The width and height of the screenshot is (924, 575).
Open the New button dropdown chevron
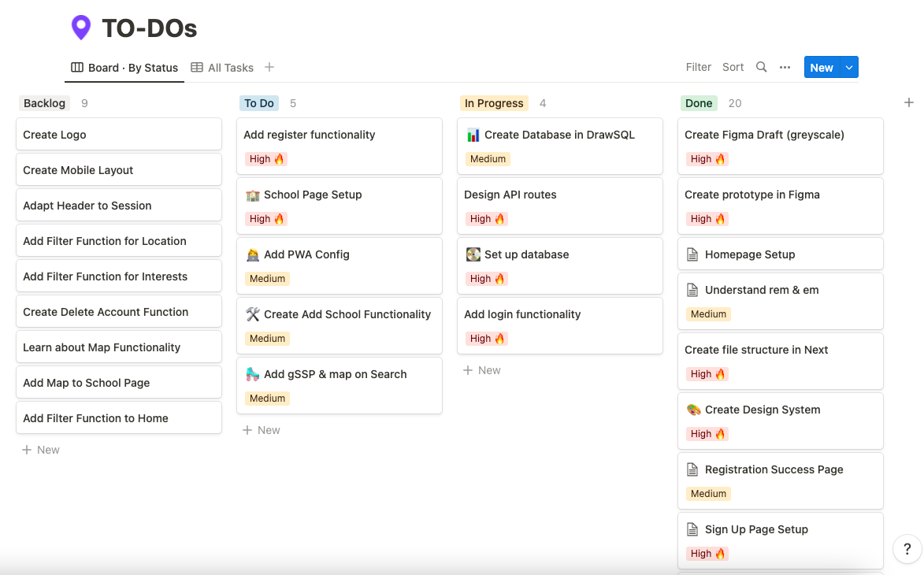[848, 67]
